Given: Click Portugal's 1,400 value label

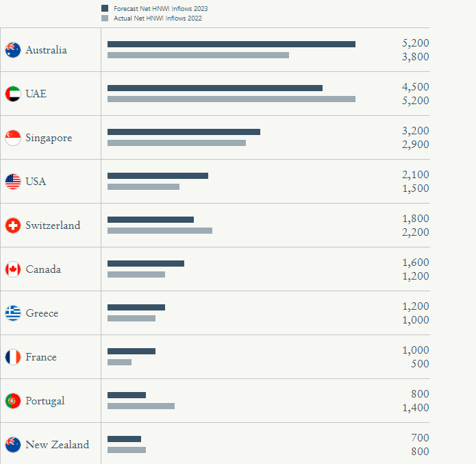Looking at the screenshot, I should [415, 408].
